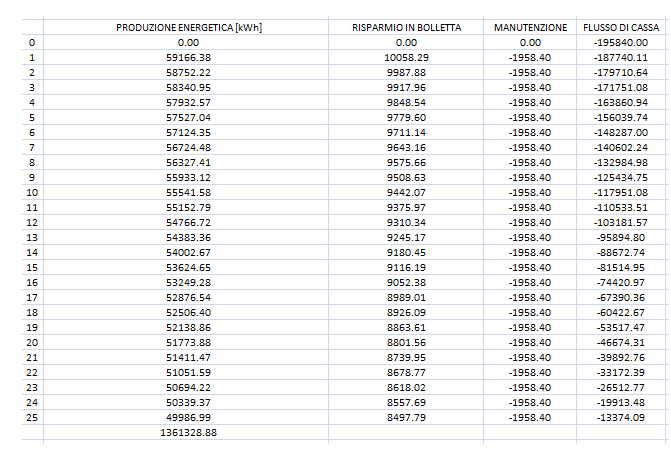Click the energy value 59166.38
671x451 pixels.
188,58
